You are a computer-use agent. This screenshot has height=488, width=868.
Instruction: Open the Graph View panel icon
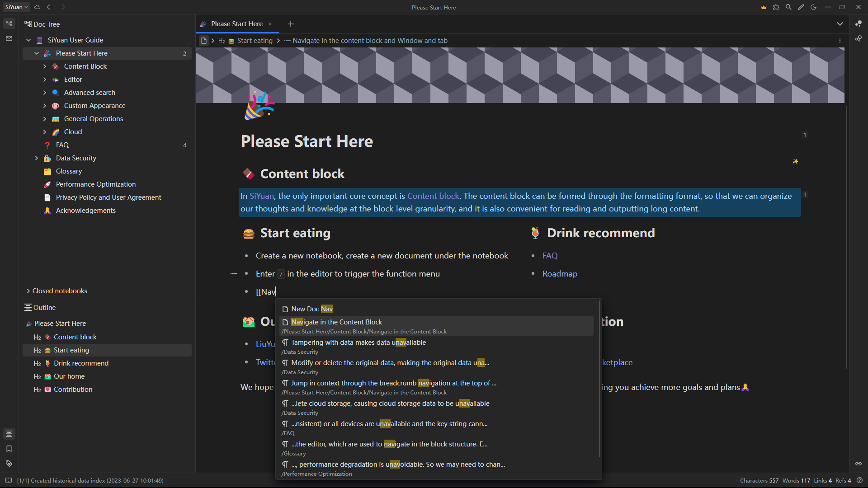(858, 24)
